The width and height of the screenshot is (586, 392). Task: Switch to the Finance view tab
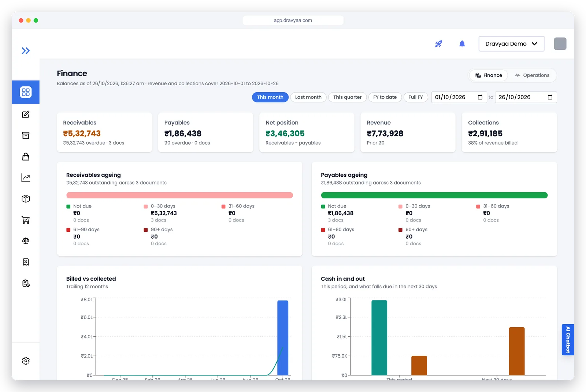pyautogui.click(x=489, y=75)
